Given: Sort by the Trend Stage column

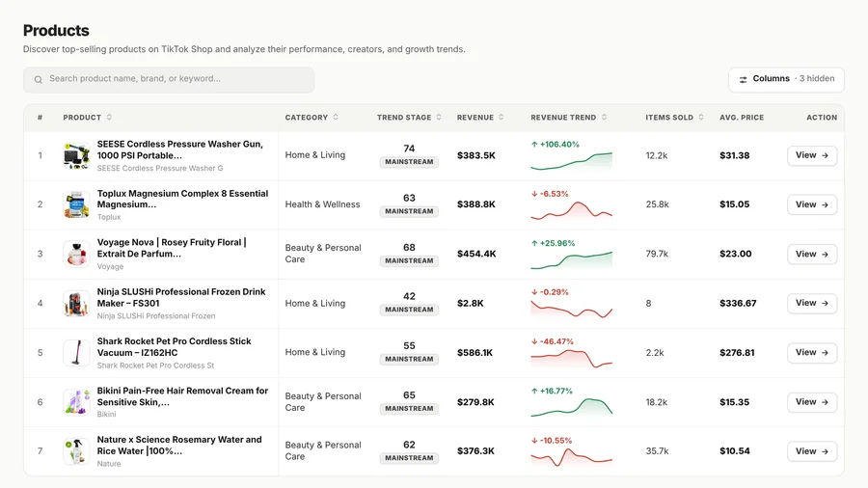Looking at the screenshot, I should [409, 118].
